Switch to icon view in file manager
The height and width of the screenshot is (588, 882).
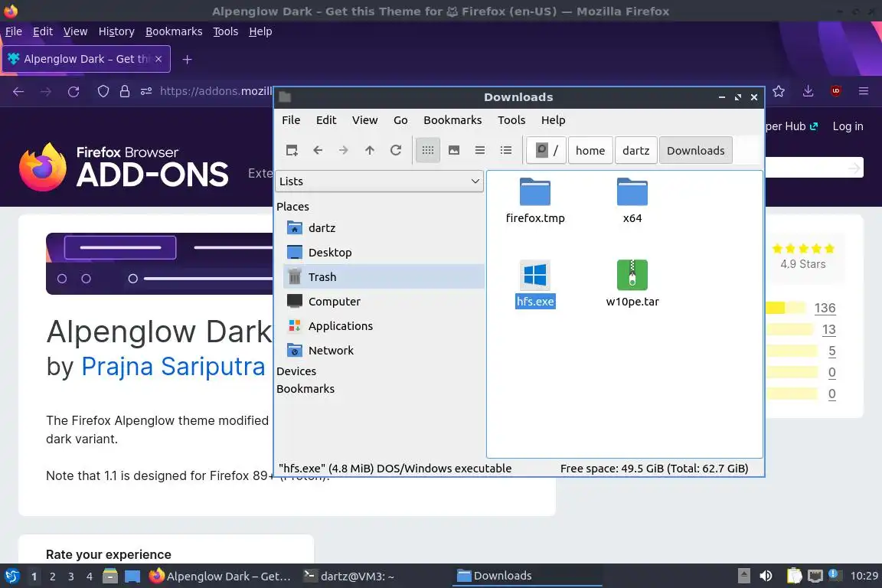point(428,150)
